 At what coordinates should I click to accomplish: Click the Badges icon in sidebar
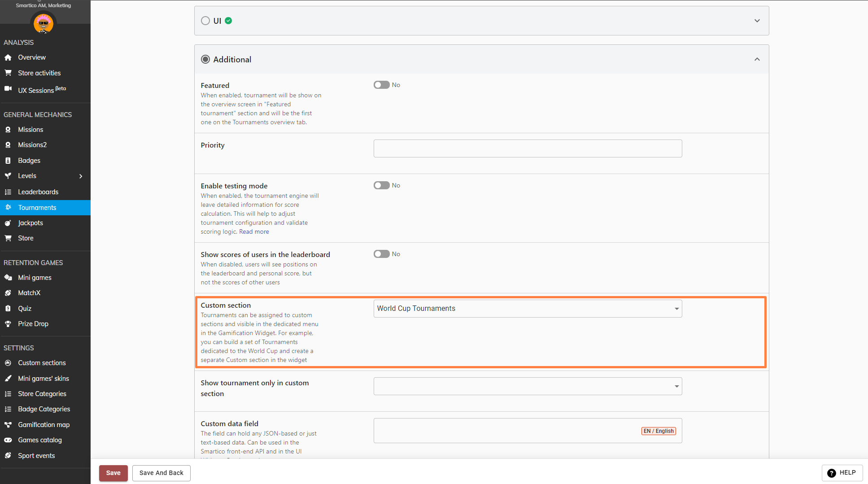[8, 161]
